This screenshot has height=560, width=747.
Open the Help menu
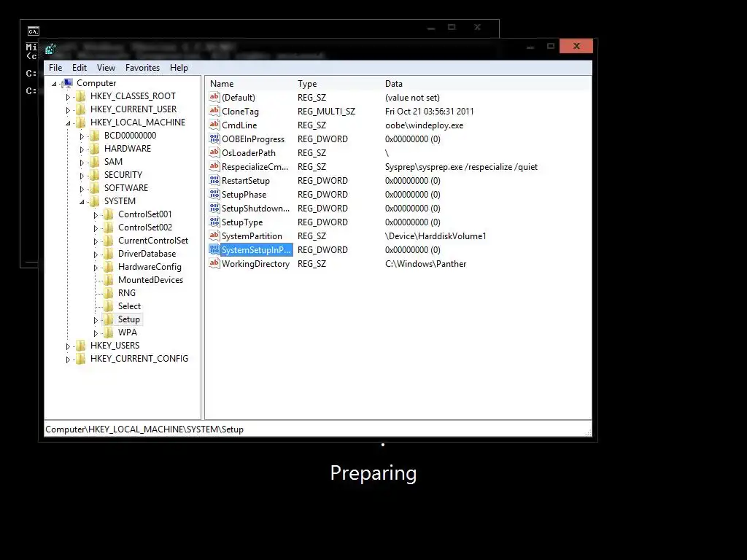click(x=179, y=68)
